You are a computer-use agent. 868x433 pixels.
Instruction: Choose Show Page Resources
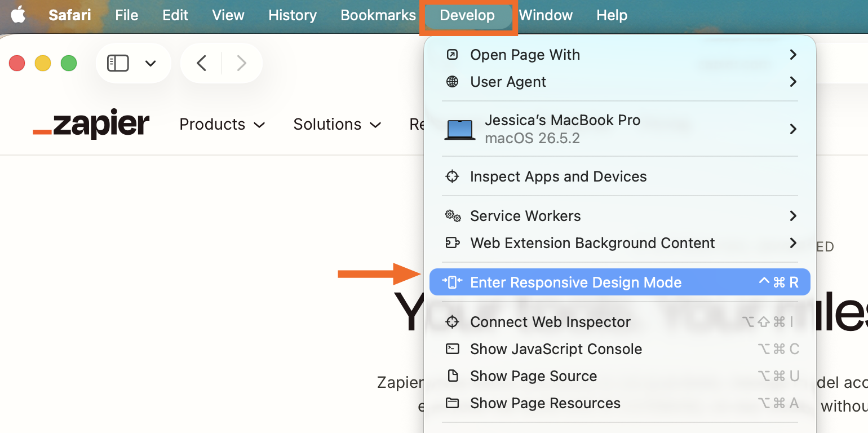[x=620, y=403]
